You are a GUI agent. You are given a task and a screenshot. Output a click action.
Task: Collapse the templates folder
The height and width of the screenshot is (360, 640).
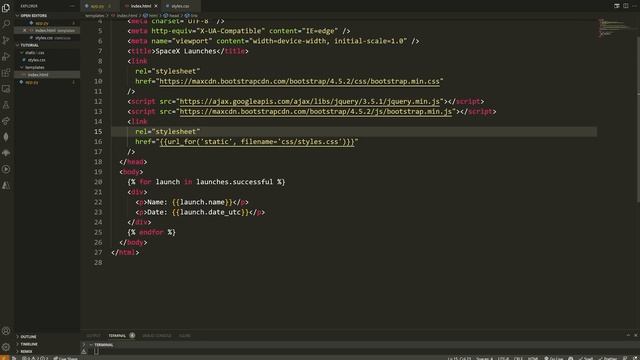pyautogui.click(x=47, y=67)
